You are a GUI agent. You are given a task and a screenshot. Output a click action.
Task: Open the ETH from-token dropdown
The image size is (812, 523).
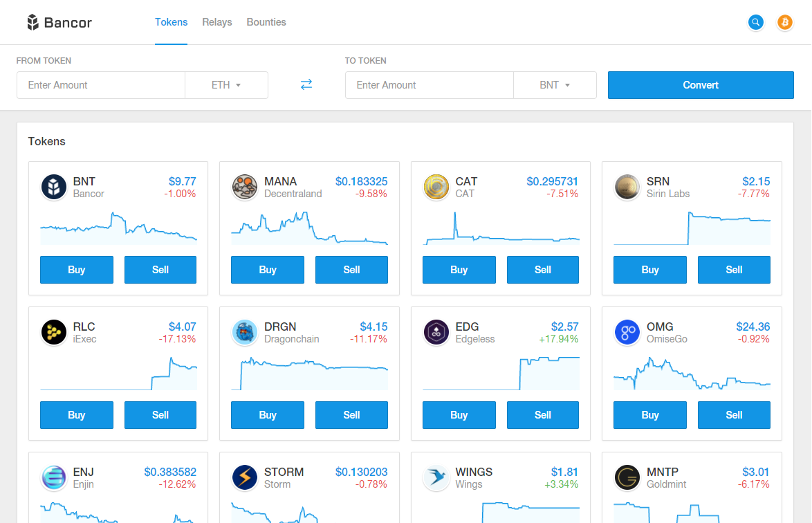226,85
